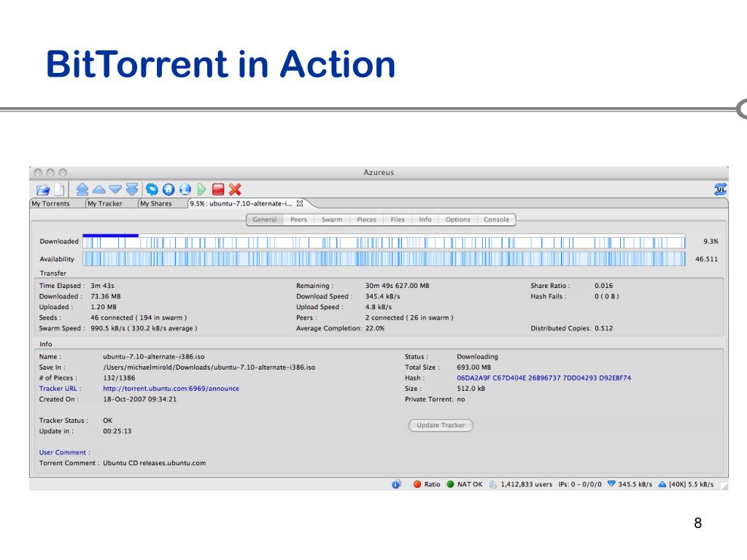
Task: Click green NAT OK status indicator
Action: coord(451,484)
